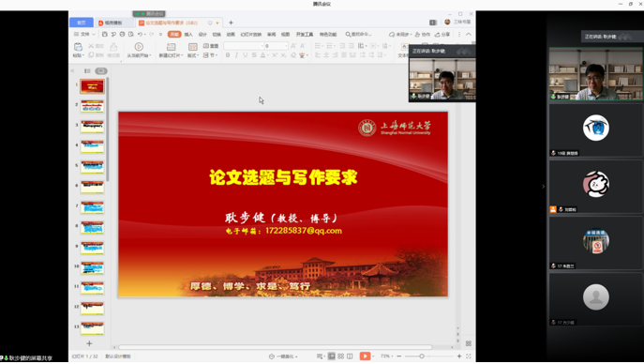This screenshot has height=364, width=644.
Task: Click the Undo arrow icon
Action: click(140, 34)
